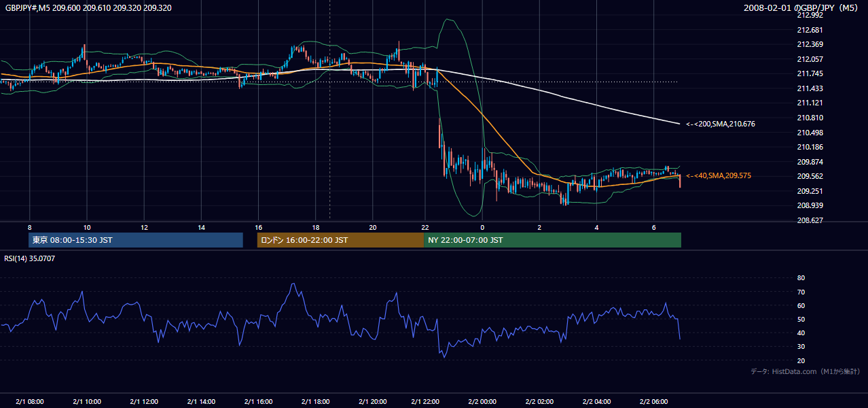Click hour tick '10' under the price chart

coord(87,227)
